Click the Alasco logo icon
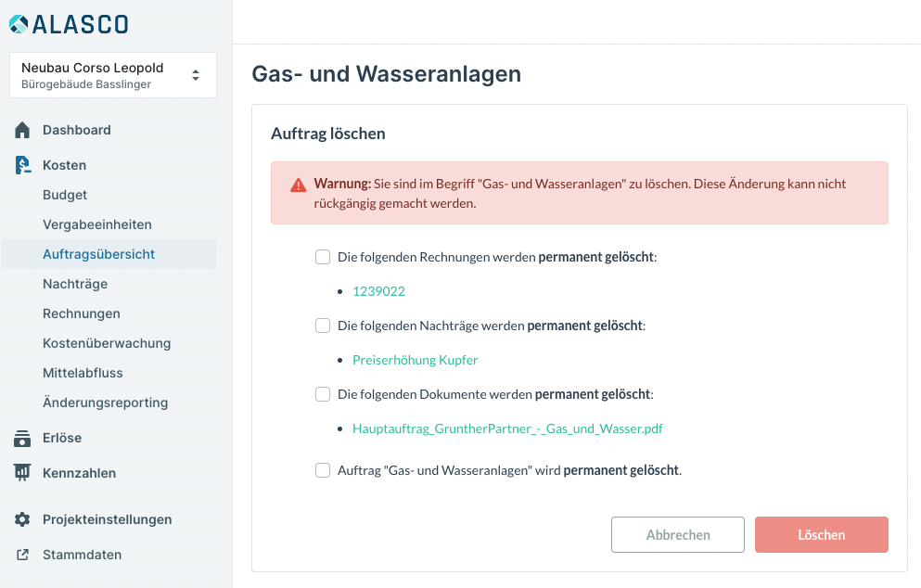Viewport: 921px width, 588px height. (19, 24)
